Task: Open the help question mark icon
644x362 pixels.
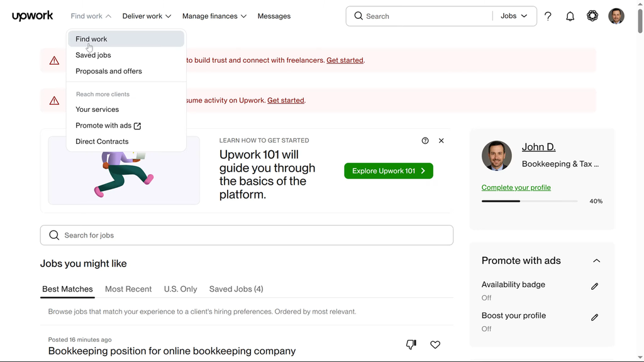Action: point(548,16)
